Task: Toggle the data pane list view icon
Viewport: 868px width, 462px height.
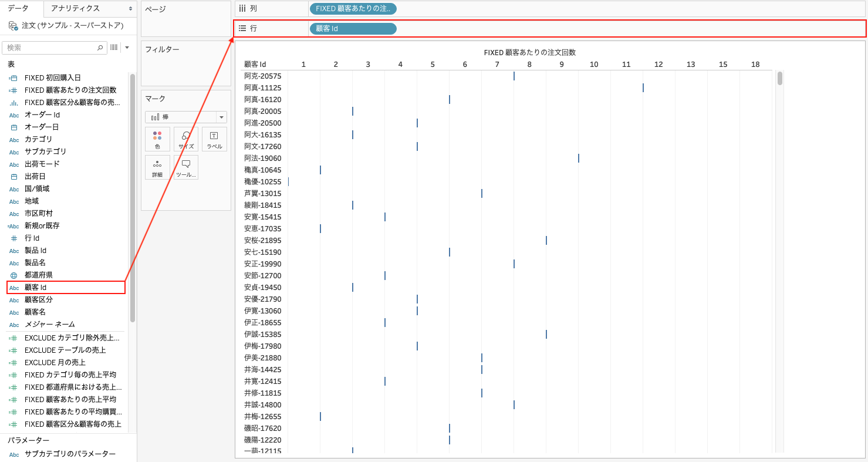Action: pyautogui.click(x=114, y=48)
